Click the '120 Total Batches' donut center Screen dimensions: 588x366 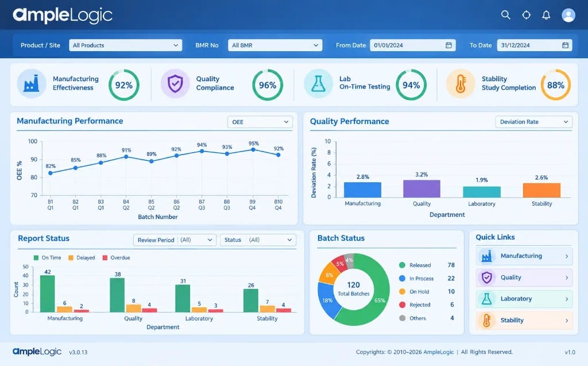pos(353,288)
